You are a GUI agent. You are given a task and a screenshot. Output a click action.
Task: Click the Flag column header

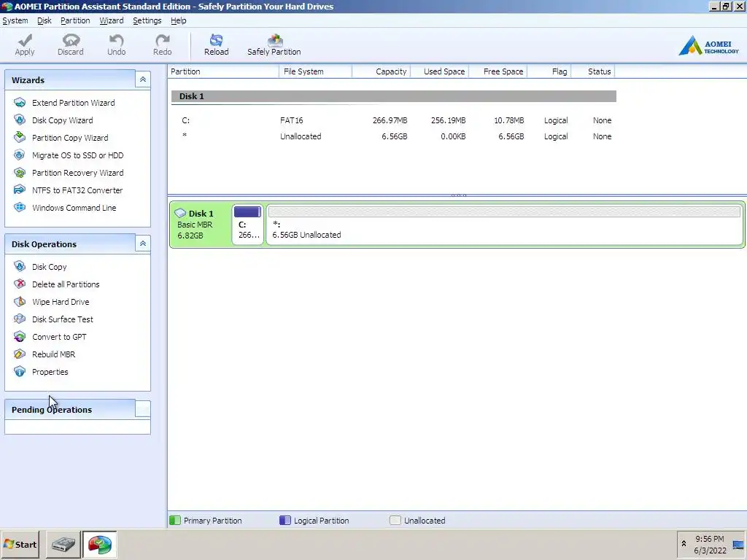pos(549,71)
